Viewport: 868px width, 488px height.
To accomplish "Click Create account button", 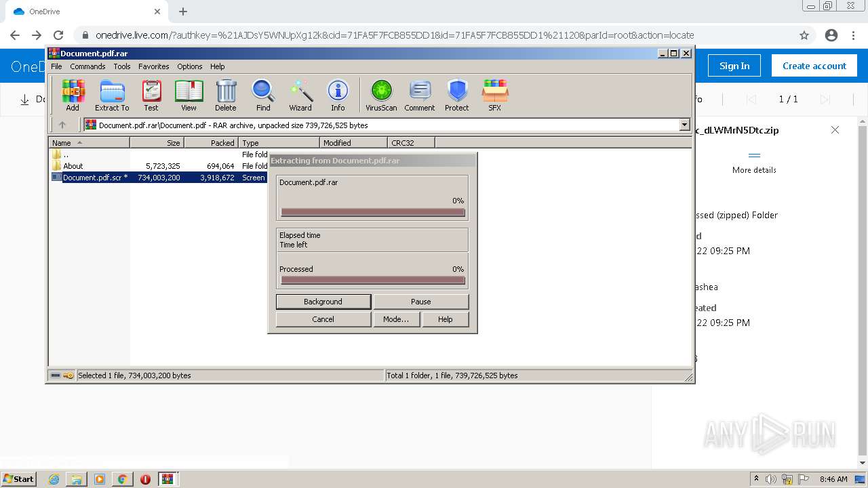I will click(814, 66).
